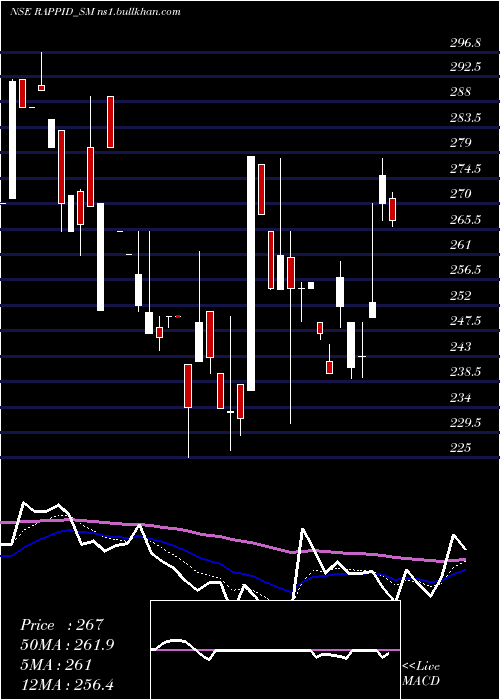Click the Price : 267 readout
Image resolution: width=500 pixels, height=700 pixels.
[x=62, y=625]
